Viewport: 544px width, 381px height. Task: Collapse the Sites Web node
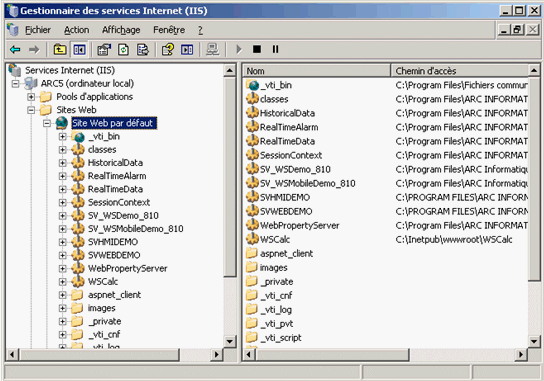point(31,110)
